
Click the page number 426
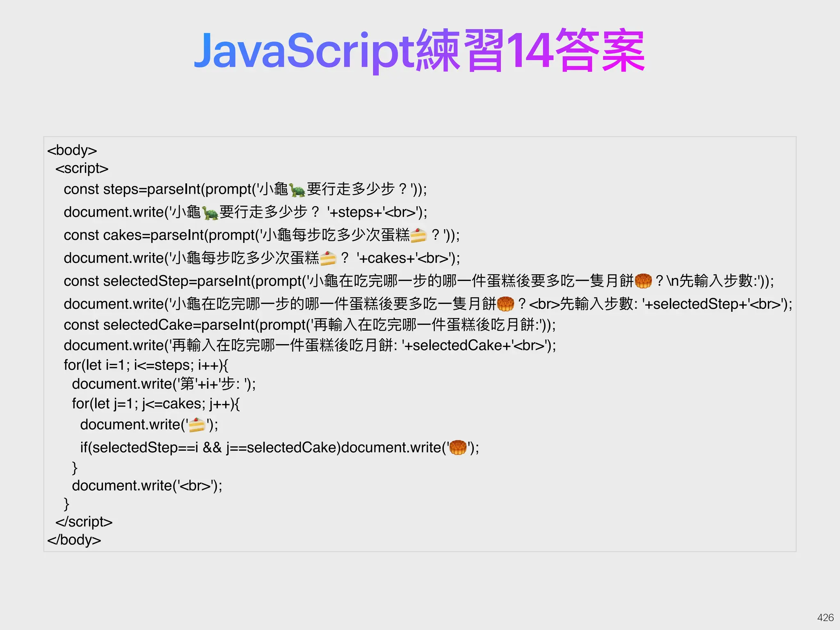[825, 618]
